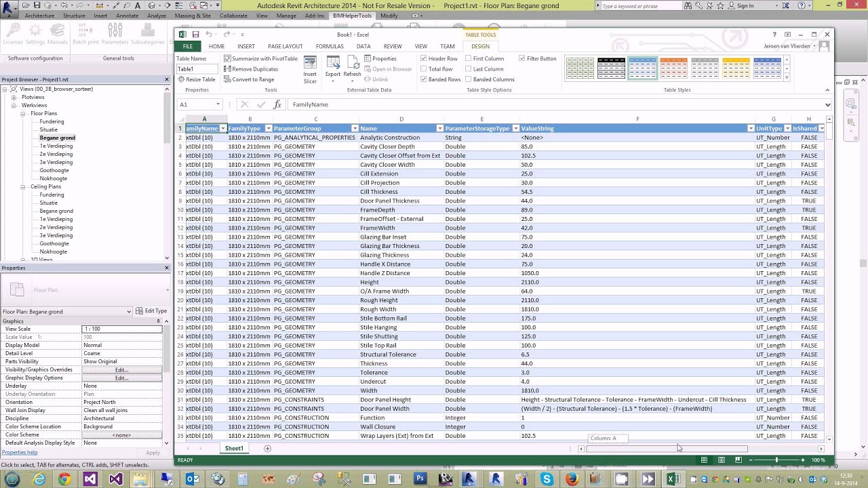Open Internet Explorer from the taskbar
The image size is (868, 488).
(39, 479)
